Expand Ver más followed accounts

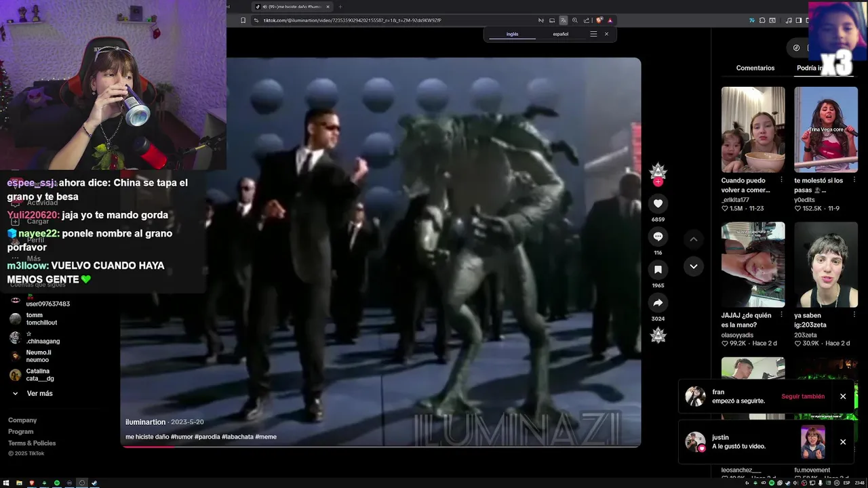tap(33, 394)
